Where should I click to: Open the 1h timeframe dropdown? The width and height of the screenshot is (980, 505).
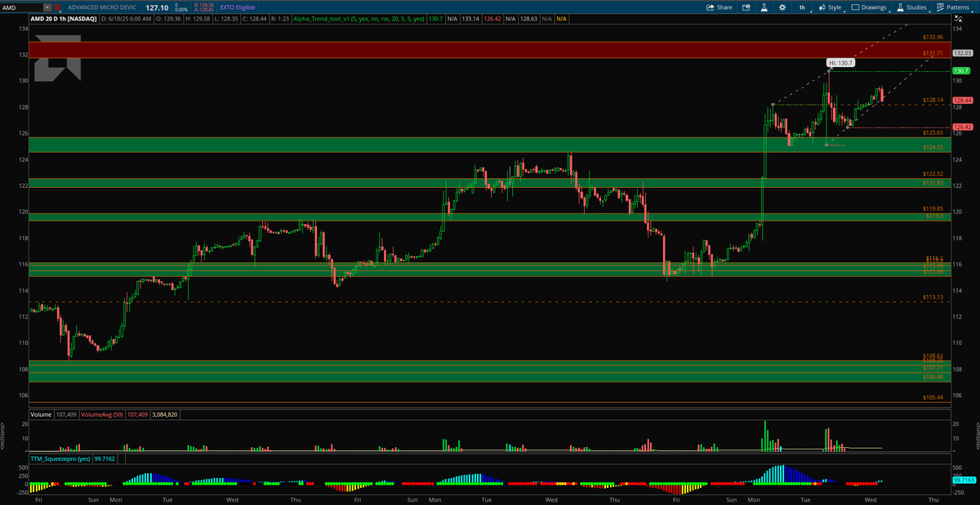click(x=803, y=7)
